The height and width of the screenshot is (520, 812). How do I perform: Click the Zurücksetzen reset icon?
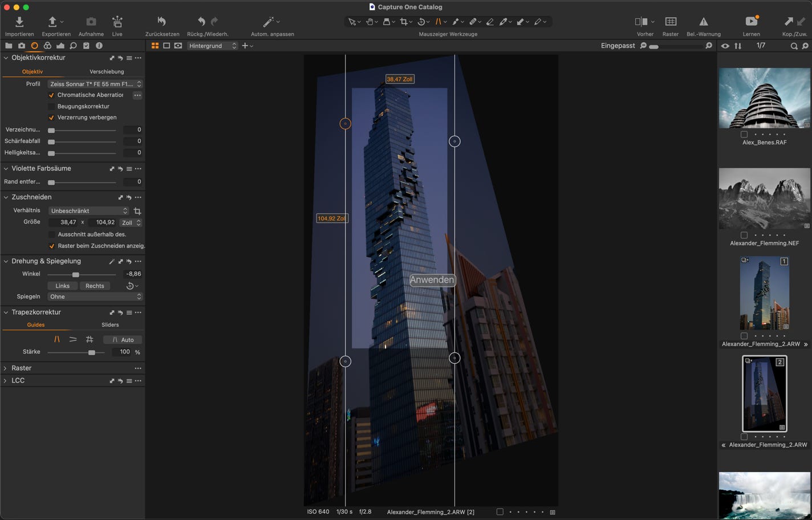(x=162, y=22)
